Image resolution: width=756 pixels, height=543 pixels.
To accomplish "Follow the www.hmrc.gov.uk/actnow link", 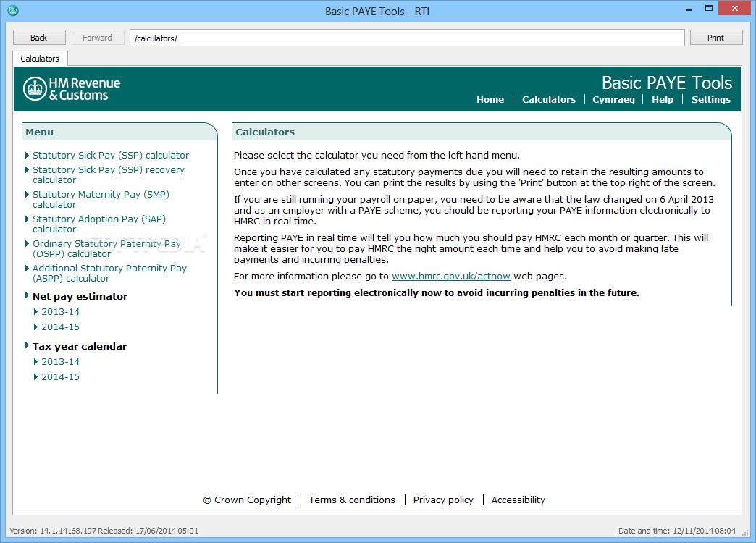I will 451,277.
